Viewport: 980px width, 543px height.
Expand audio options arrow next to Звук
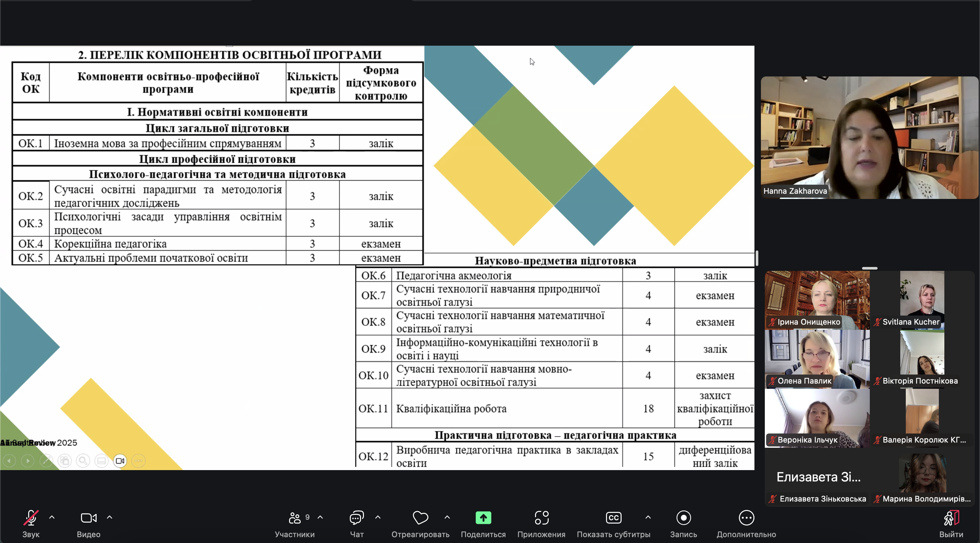52,517
